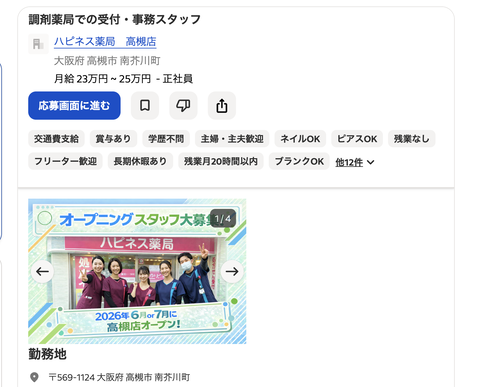Click the thumbs-down not interested icon
Image resolution: width=499 pixels, height=387 pixels.
pos(183,106)
